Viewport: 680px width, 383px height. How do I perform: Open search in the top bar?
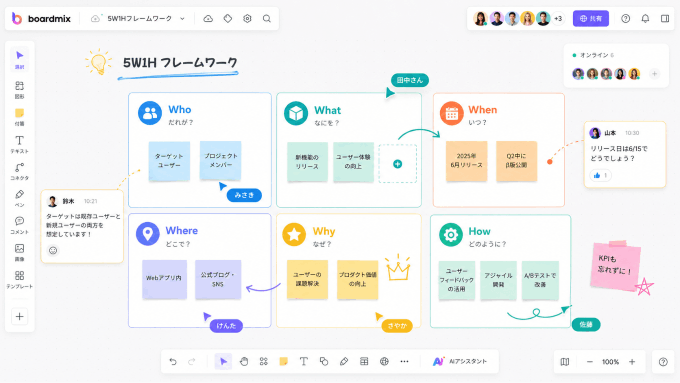point(267,19)
